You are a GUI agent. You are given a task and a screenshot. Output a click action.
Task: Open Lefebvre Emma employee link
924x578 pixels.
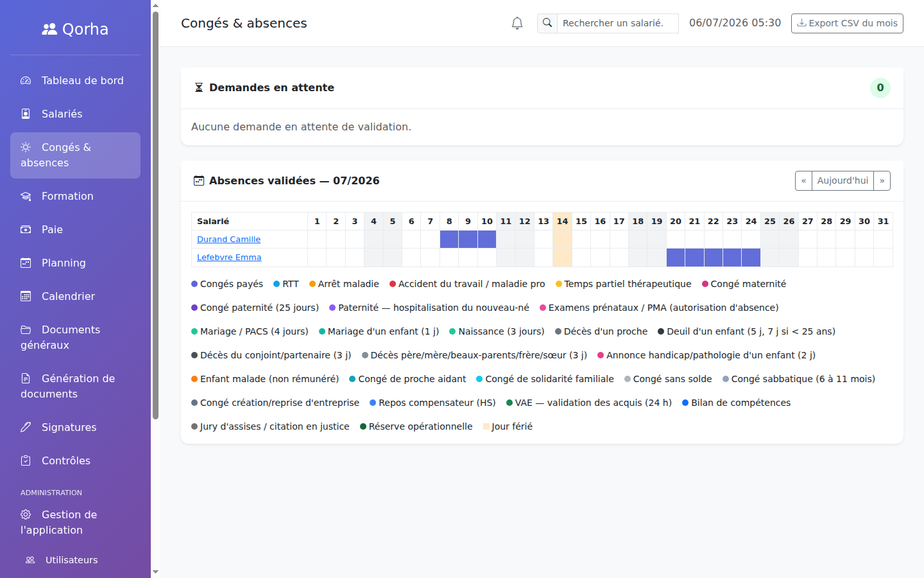(x=229, y=258)
